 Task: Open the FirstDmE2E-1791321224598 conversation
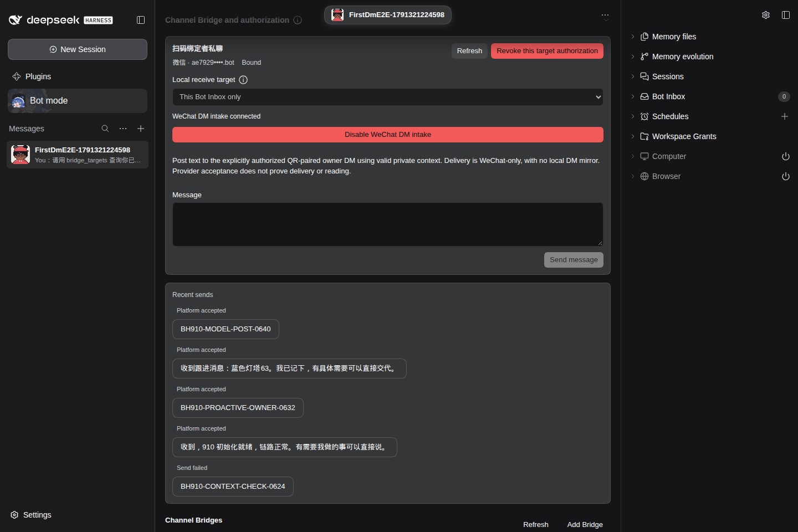point(78,155)
